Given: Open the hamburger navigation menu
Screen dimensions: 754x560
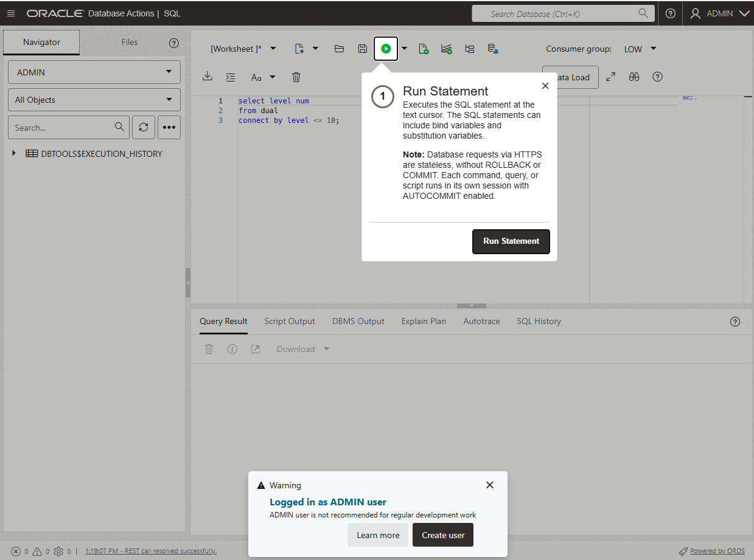Looking at the screenshot, I should [x=11, y=13].
